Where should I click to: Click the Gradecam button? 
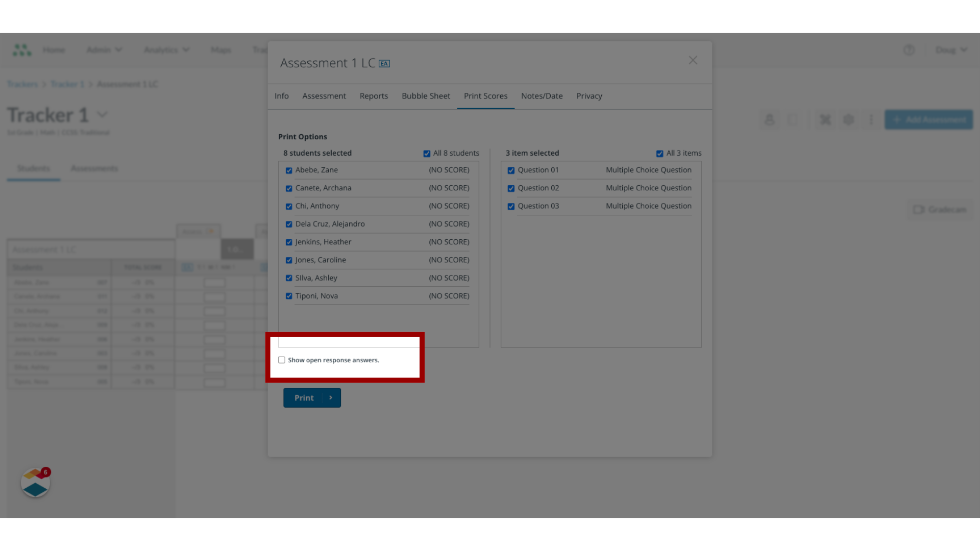pyautogui.click(x=940, y=210)
